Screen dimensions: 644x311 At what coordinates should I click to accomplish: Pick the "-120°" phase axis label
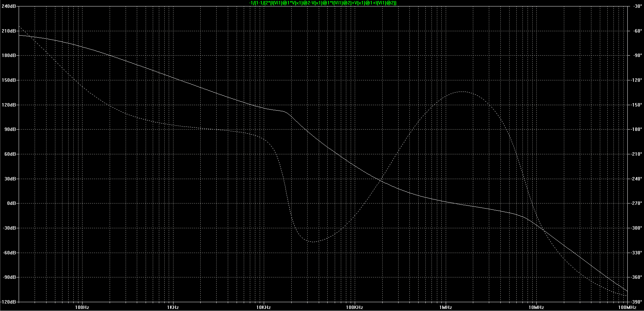click(x=637, y=80)
